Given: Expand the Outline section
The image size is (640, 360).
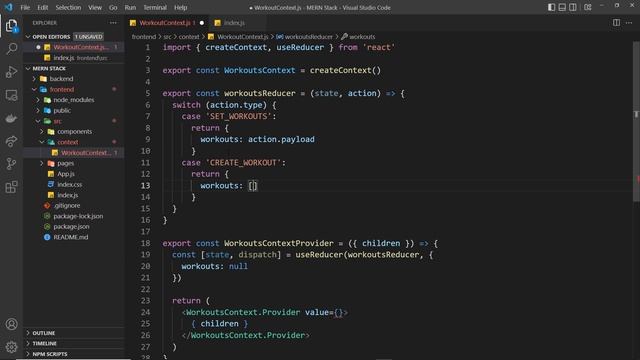Looking at the screenshot, I should pos(74,333).
